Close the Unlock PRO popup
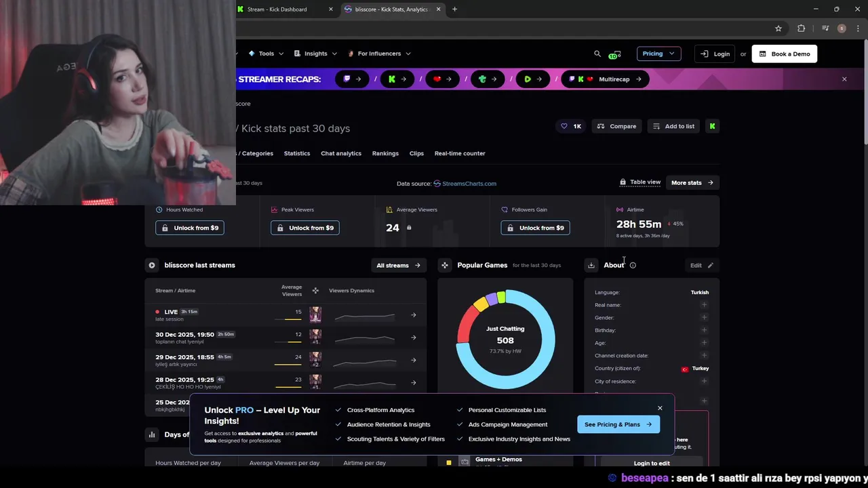 (660, 408)
